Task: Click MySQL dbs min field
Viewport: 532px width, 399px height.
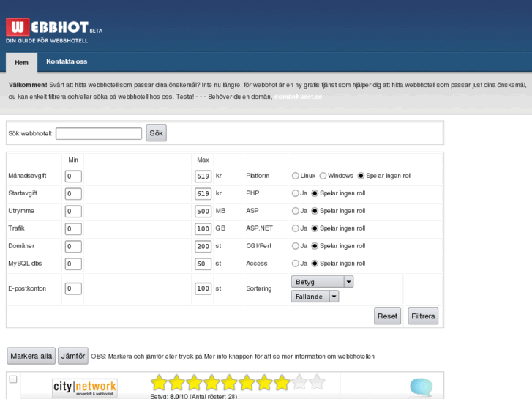Action: pyautogui.click(x=73, y=264)
